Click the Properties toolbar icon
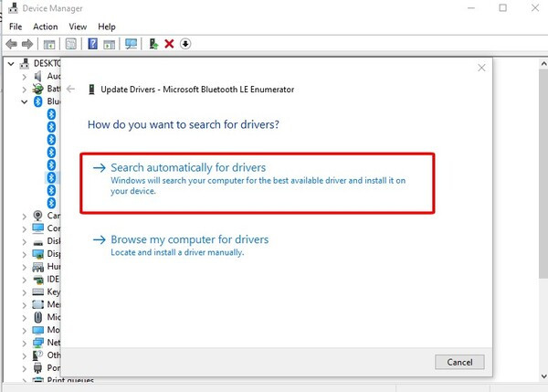The width and height of the screenshot is (548, 392). point(71,44)
